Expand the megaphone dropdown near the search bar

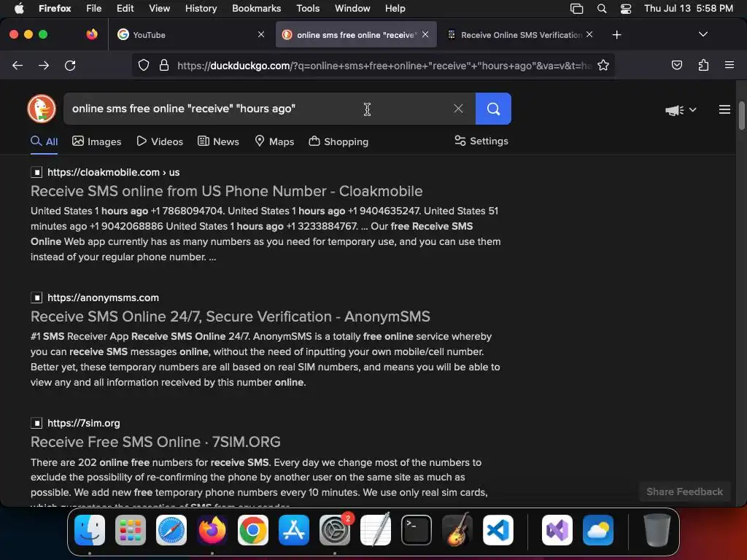click(681, 110)
